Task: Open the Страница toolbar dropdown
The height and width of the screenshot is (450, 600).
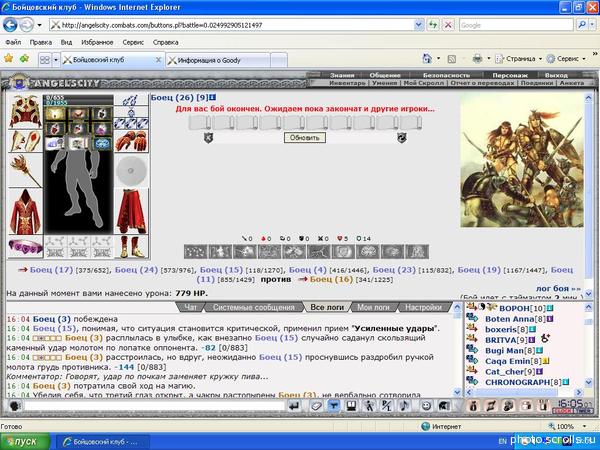Action: (x=519, y=59)
